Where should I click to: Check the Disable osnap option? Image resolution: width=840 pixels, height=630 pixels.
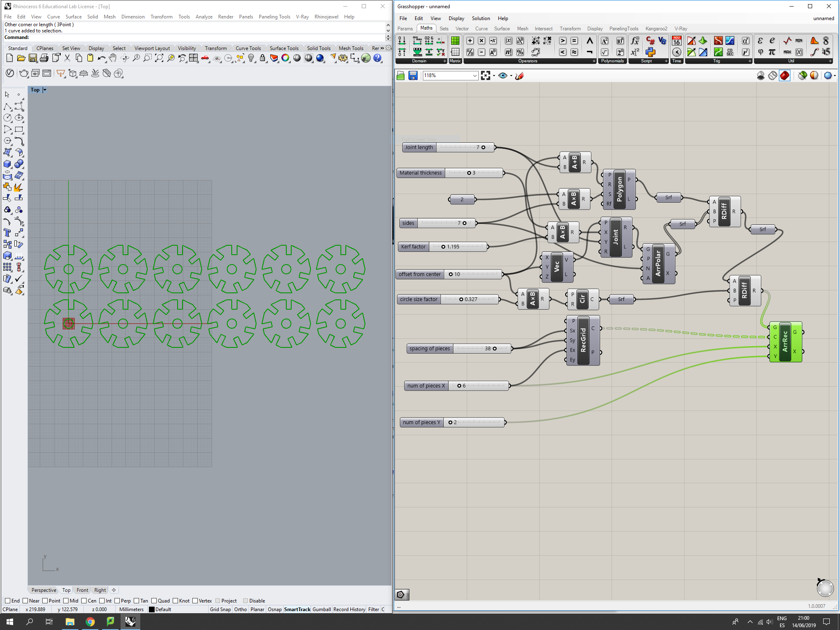(x=245, y=601)
